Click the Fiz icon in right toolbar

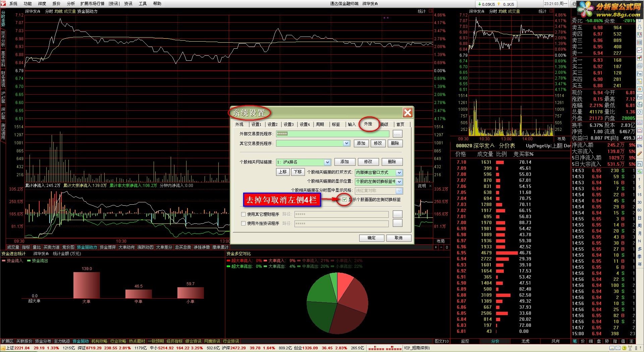click(x=640, y=97)
